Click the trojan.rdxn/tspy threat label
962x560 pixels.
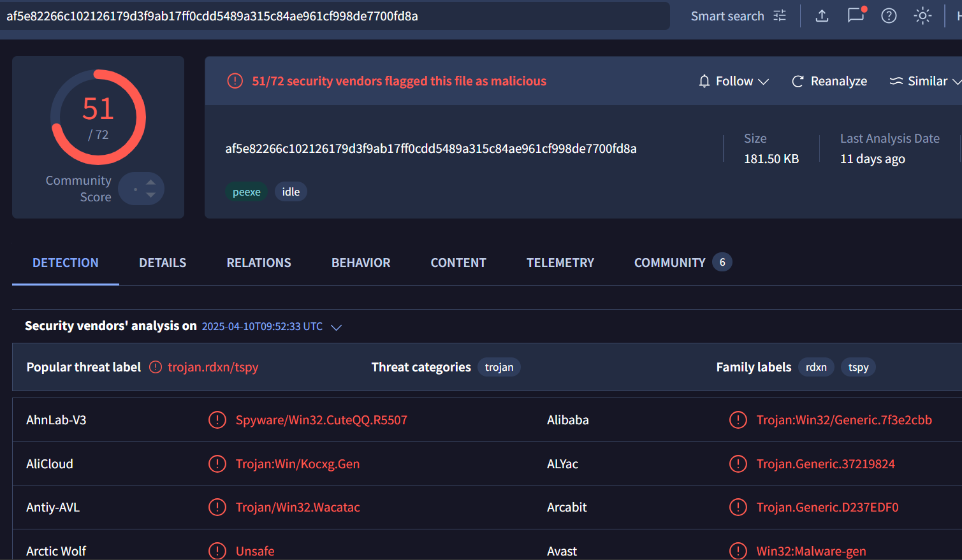point(213,367)
